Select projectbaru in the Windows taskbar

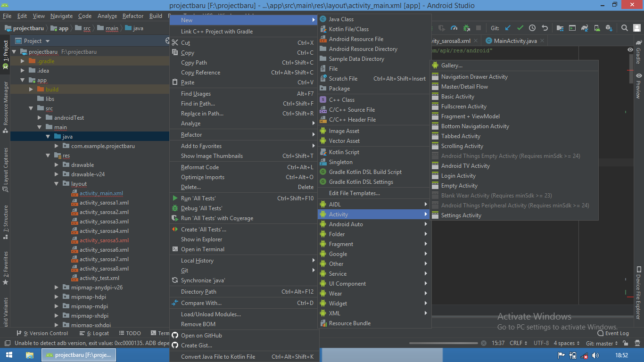78,355
